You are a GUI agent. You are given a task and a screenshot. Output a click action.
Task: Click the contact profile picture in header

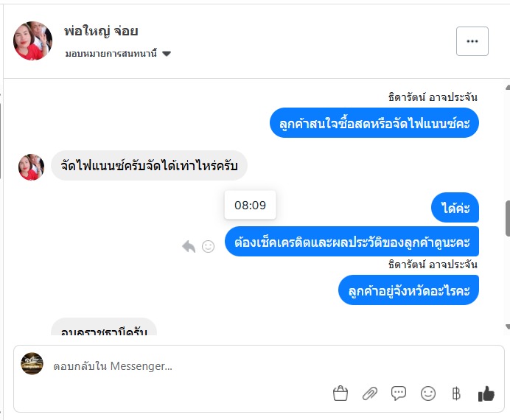32,41
